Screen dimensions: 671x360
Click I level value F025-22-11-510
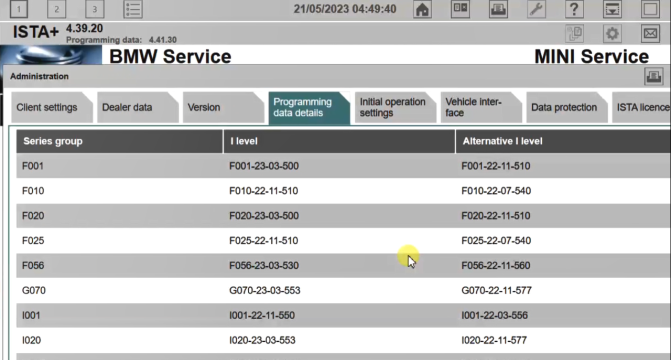(x=264, y=241)
